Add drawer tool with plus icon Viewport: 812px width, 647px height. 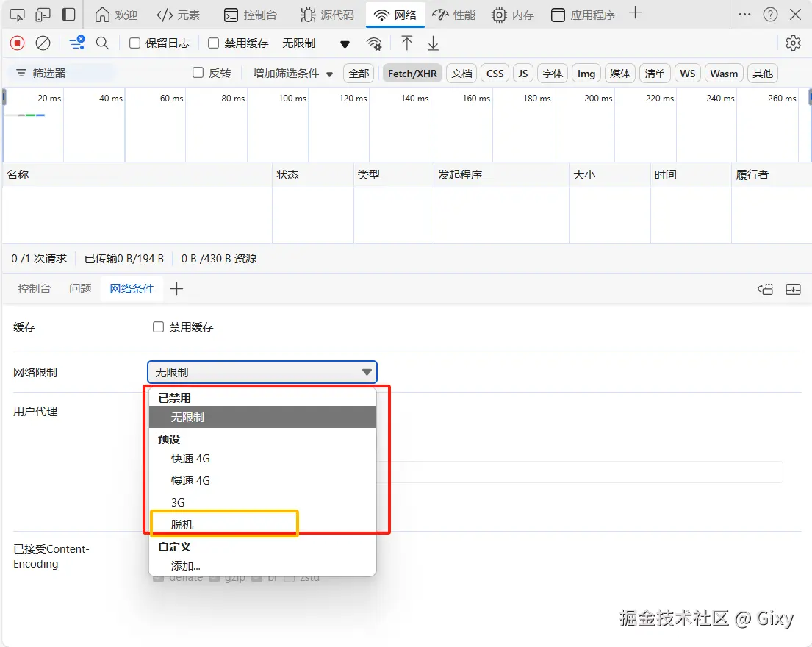pyautogui.click(x=176, y=288)
